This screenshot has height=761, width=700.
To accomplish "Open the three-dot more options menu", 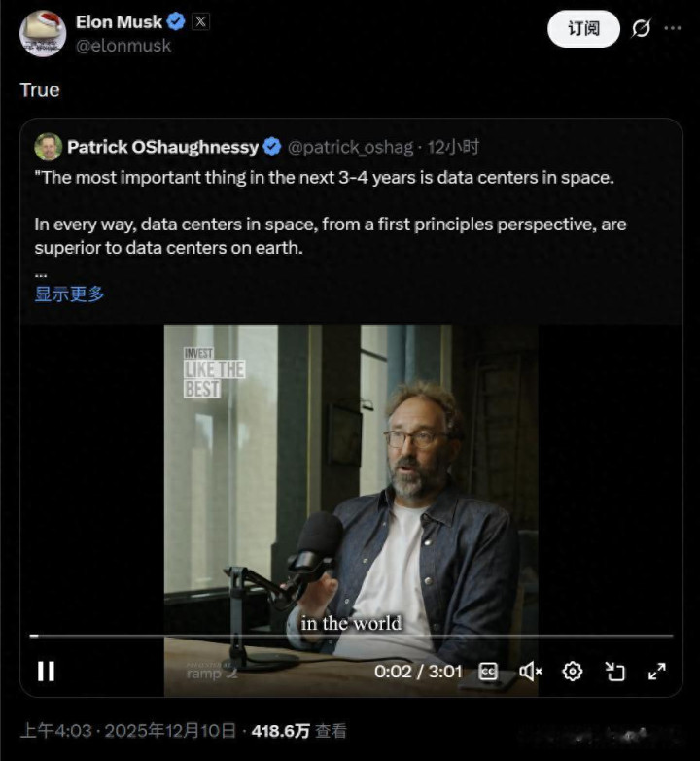I will (x=673, y=28).
